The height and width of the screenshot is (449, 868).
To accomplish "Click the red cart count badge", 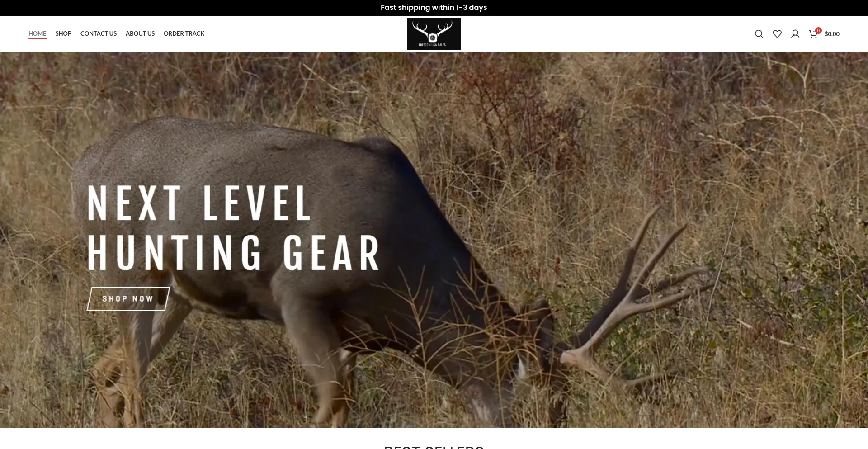I will click(x=818, y=31).
